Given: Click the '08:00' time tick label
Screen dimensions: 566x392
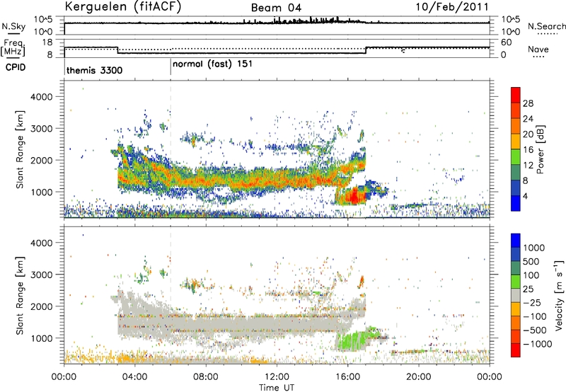Looking at the screenshot, I should tap(205, 377).
